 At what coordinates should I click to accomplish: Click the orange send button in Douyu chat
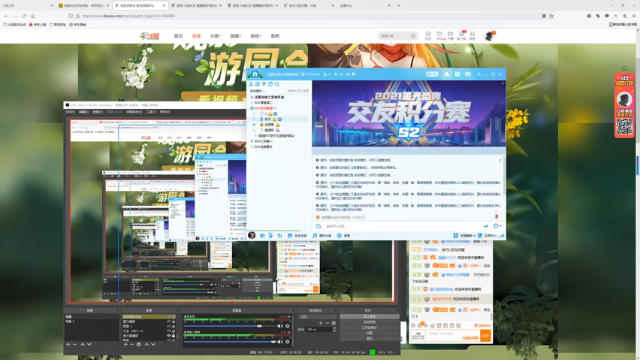click(486, 336)
